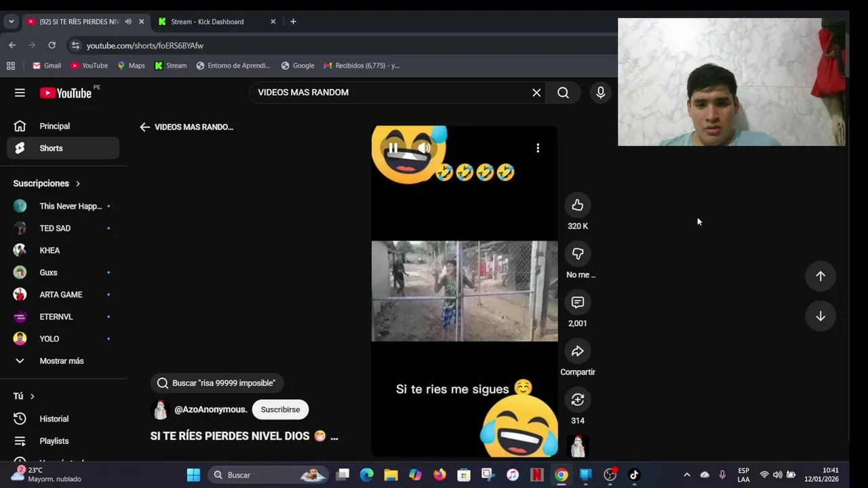This screenshot has height=488, width=868.
Task: Open the Windows Start menu
Action: (193, 475)
